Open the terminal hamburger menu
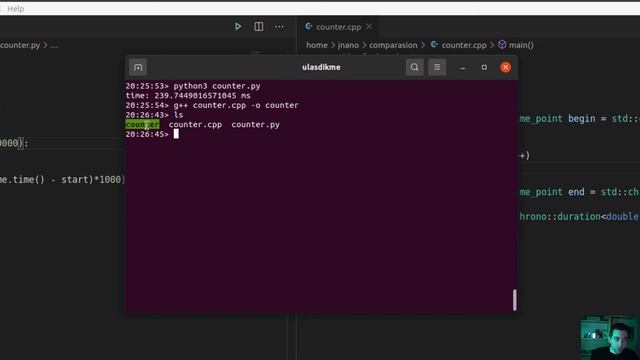The height and width of the screenshot is (360, 640). point(437,67)
